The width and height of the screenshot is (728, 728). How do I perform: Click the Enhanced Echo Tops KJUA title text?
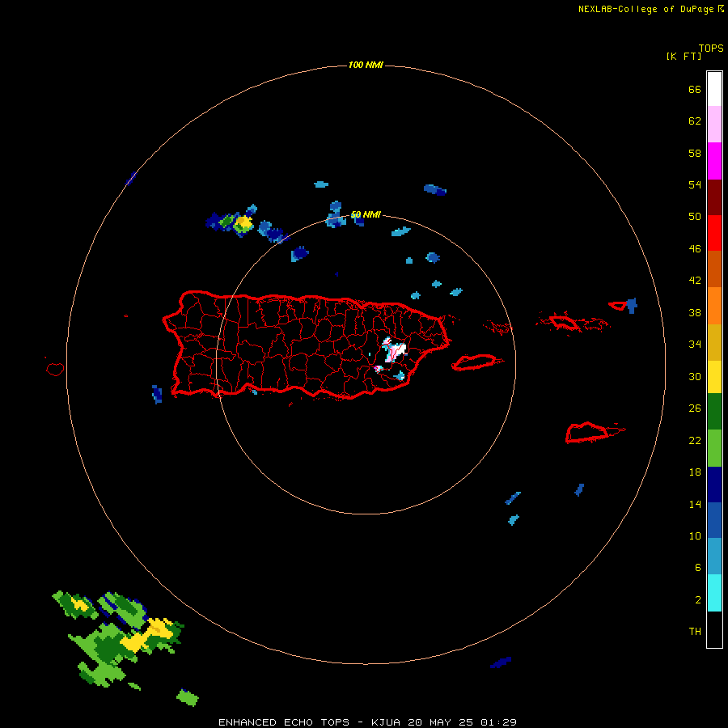pos(367,722)
